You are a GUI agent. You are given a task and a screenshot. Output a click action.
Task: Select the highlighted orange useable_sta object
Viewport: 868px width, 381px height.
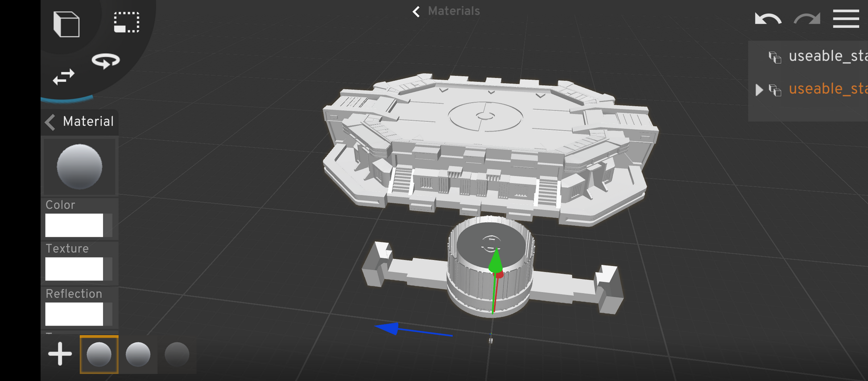pyautogui.click(x=828, y=89)
